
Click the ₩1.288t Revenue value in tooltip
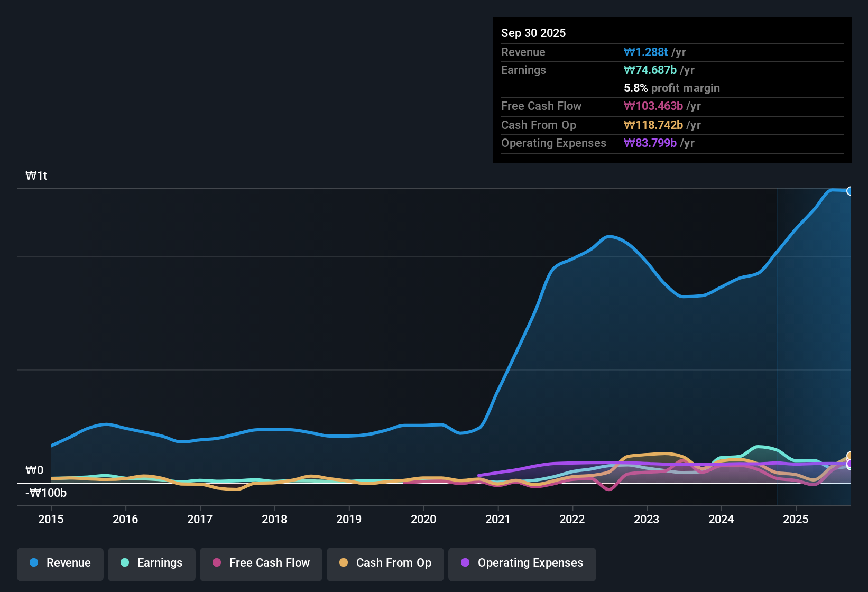646,52
